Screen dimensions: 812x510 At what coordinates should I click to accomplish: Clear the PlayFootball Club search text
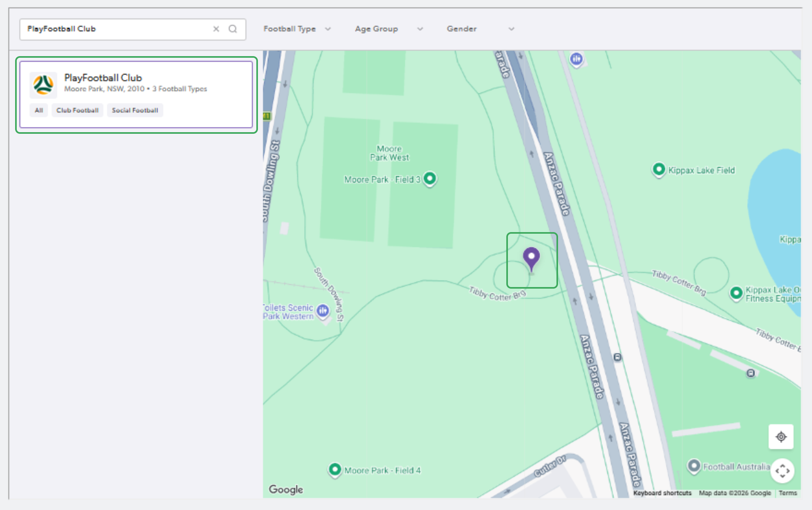[x=216, y=29]
